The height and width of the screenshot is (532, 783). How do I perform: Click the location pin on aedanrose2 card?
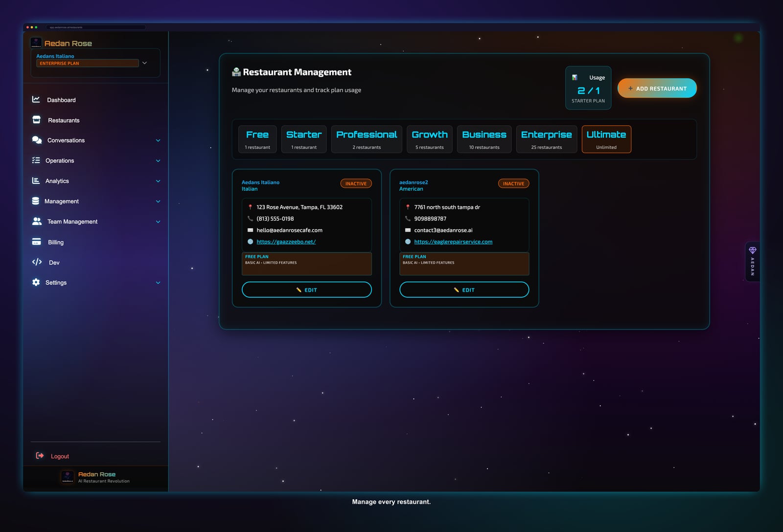(408, 207)
